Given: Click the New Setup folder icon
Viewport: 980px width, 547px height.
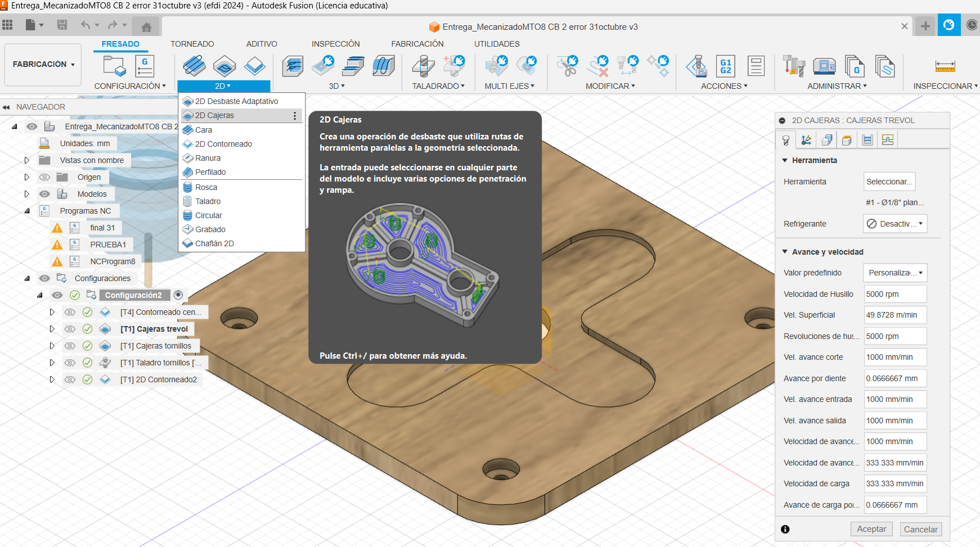Looking at the screenshot, I should pyautogui.click(x=115, y=66).
